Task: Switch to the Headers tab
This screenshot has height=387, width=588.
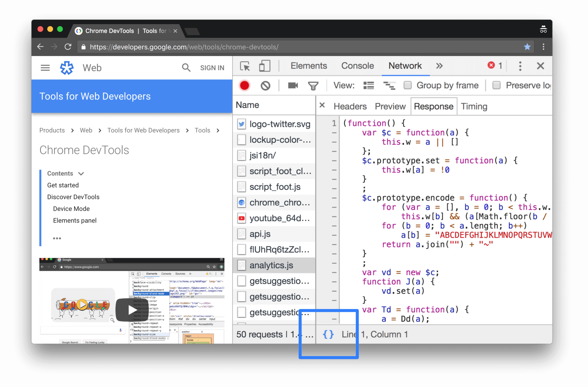Action: pos(350,106)
